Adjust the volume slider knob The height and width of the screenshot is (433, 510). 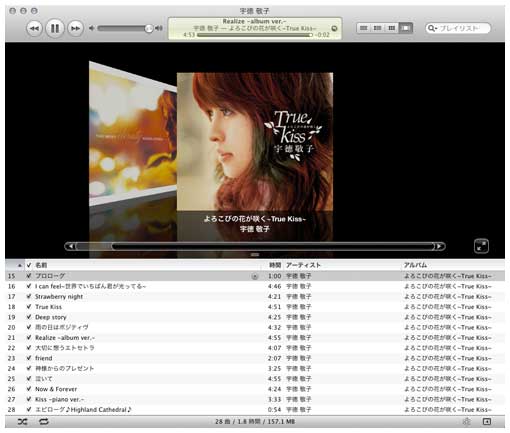149,29
